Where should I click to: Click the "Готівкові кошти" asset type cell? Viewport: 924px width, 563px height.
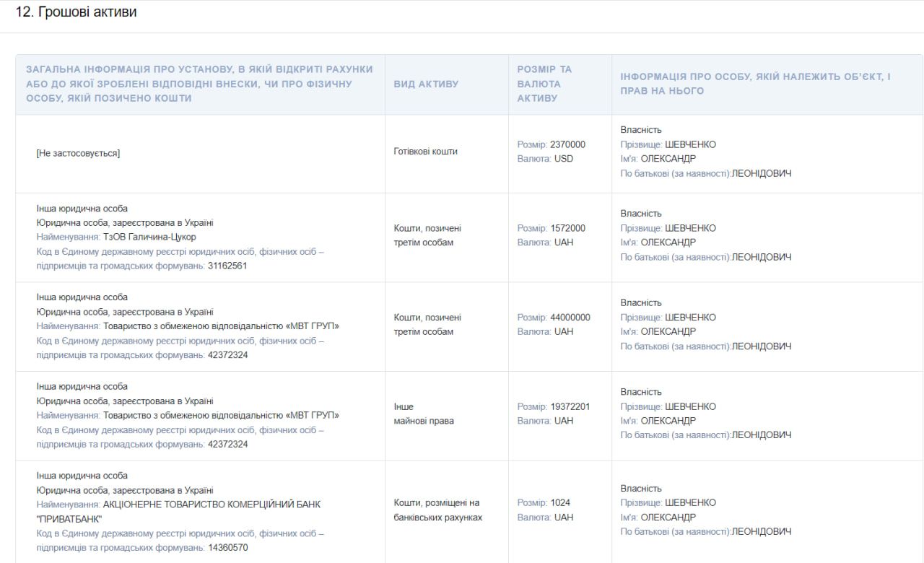(x=425, y=152)
